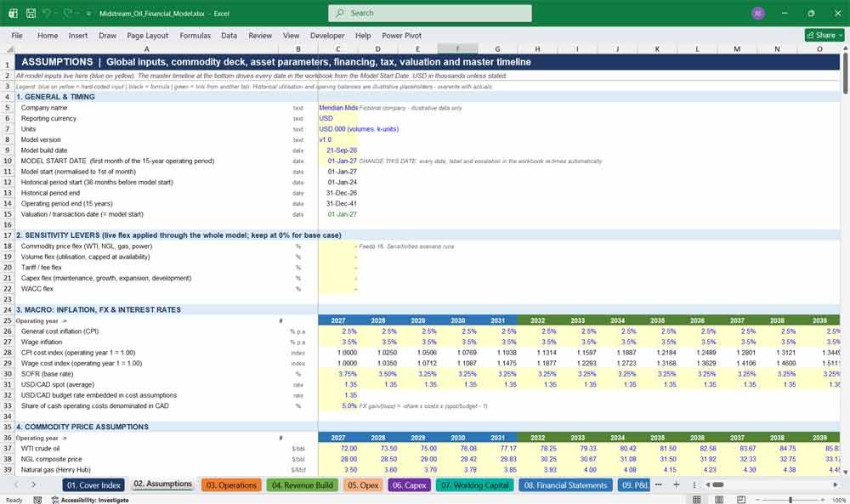This screenshot has width=850, height=504.
Task: Select the 2027 WTI crude oil 72.00 cell
Action: (338, 448)
